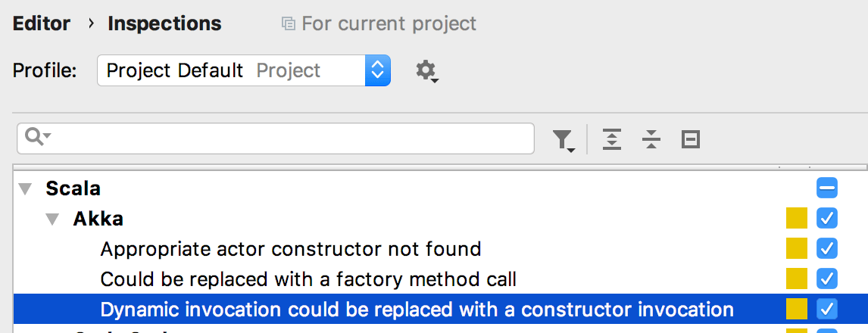This screenshot has height=333, width=868.
Task: Select Could be replaced with factory method call
Action: (x=308, y=279)
